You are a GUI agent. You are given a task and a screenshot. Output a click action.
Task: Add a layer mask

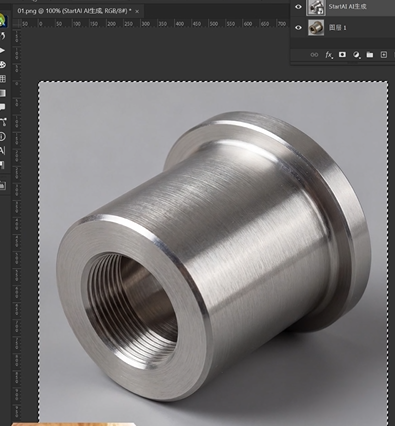(342, 54)
